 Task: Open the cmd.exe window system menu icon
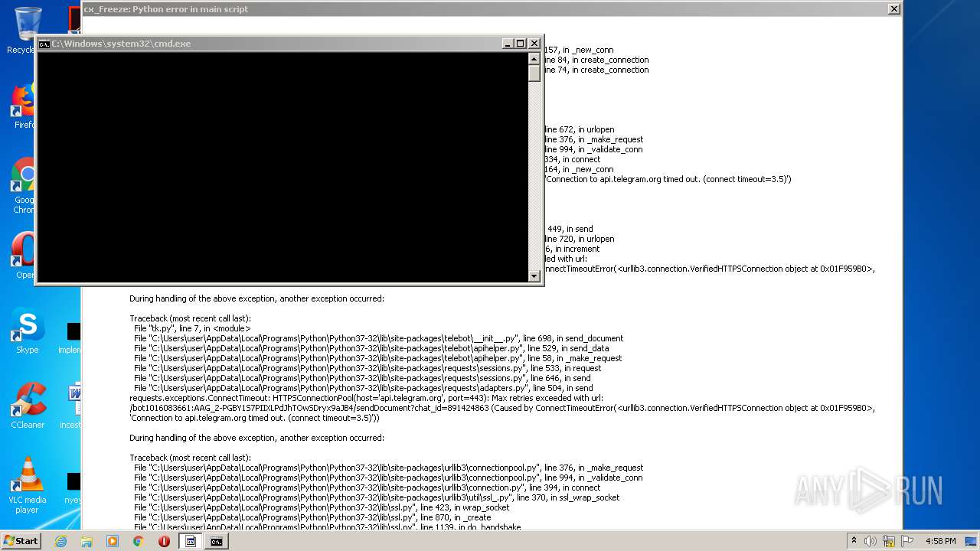click(x=44, y=44)
